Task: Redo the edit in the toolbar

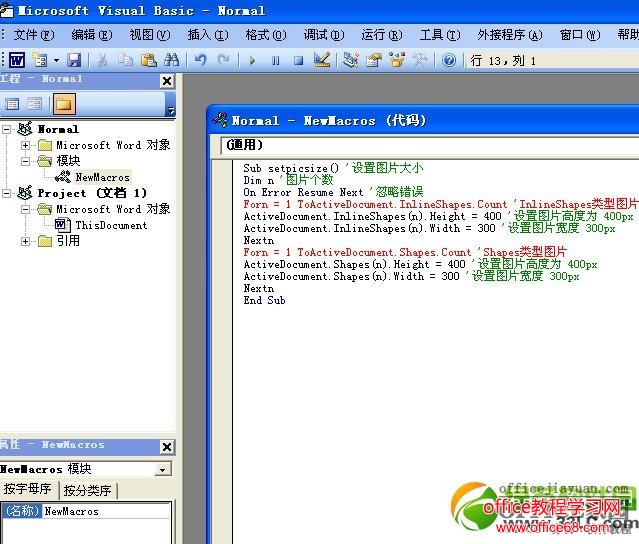Action: 223,60
